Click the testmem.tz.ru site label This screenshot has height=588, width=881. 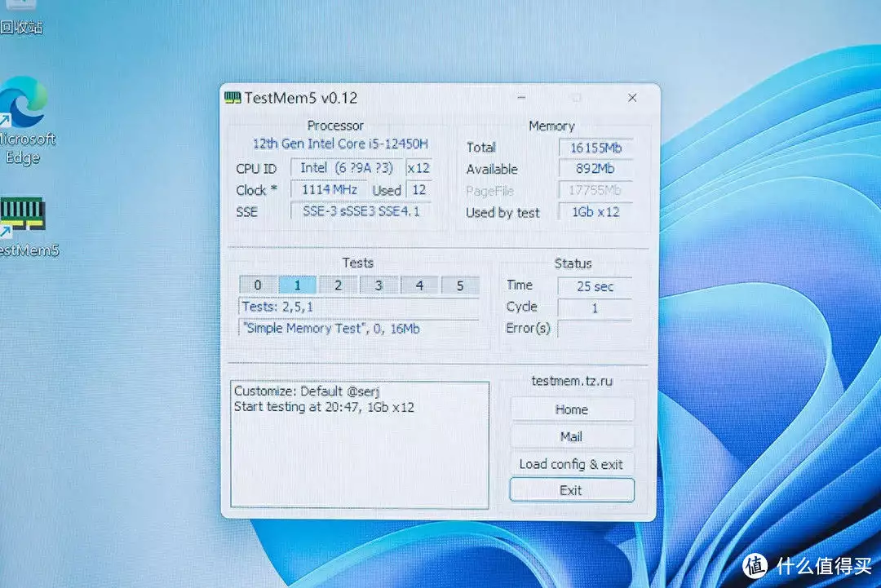572,381
